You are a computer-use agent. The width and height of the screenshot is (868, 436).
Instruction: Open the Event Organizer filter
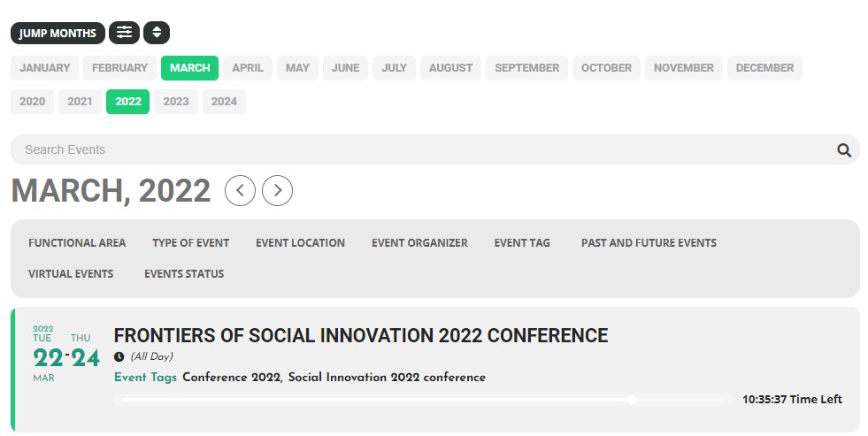point(419,243)
